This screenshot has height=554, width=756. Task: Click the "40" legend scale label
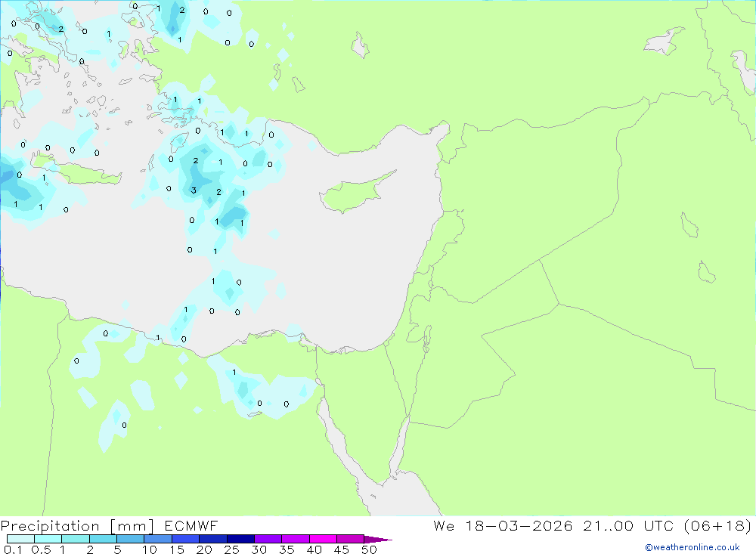tap(314, 549)
